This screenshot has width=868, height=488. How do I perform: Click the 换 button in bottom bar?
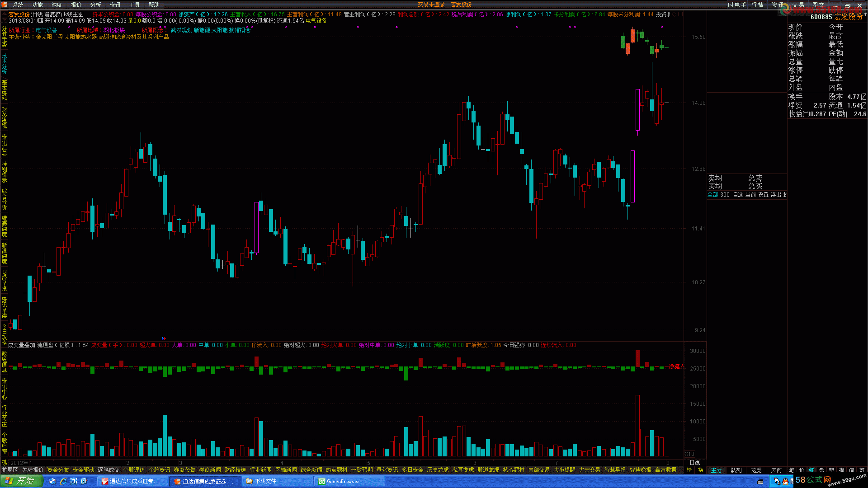(x=701, y=470)
